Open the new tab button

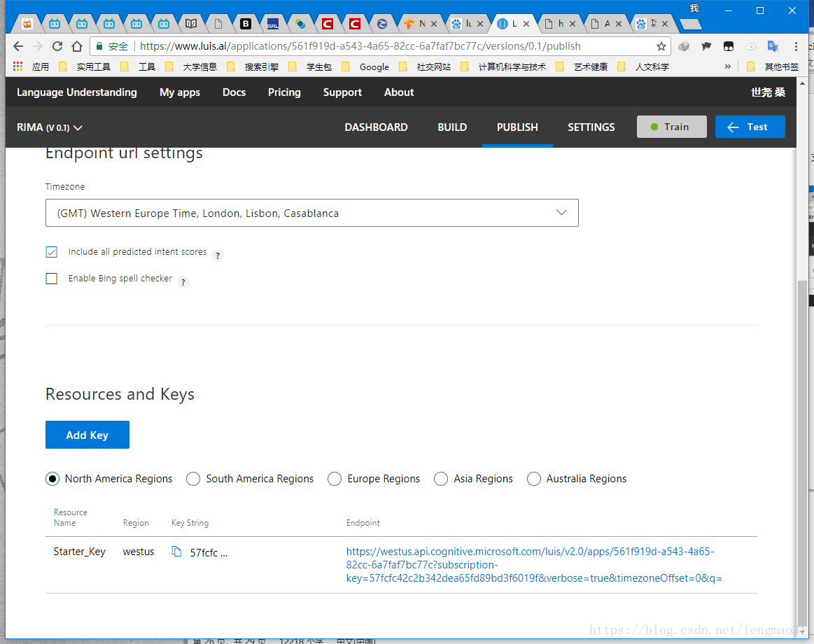690,24
